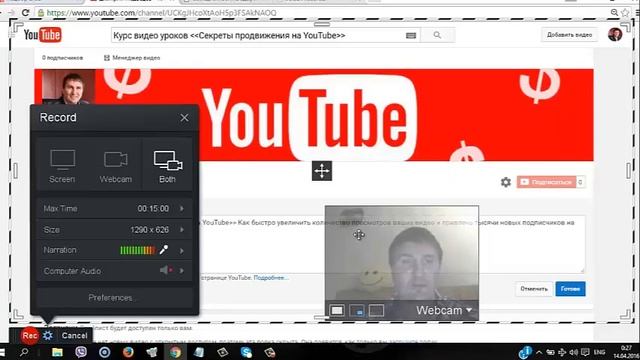Start recording with the Rec button
640x360 pixels.
29,336
